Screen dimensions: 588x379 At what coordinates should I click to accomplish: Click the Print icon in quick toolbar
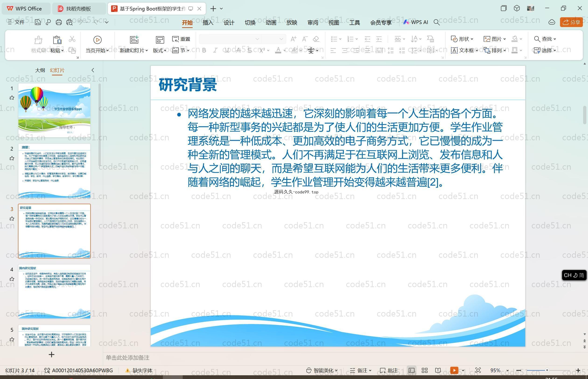coord(59,22)
